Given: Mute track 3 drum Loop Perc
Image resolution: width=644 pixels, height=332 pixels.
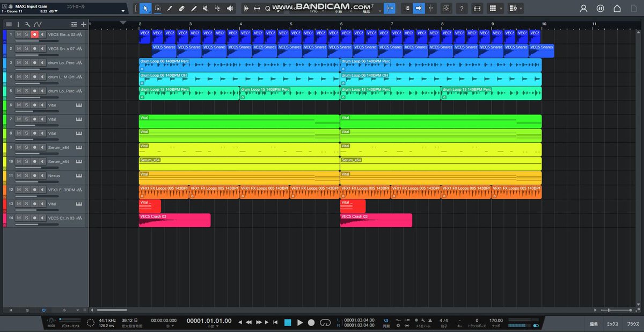Looking at the screenshot, I should point(18,62).
